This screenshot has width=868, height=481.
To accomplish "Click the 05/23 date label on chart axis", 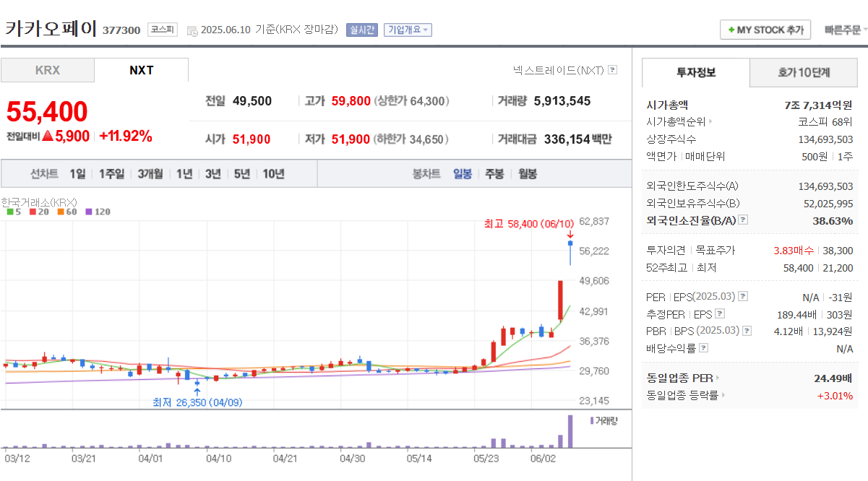I will pos(486,458).
